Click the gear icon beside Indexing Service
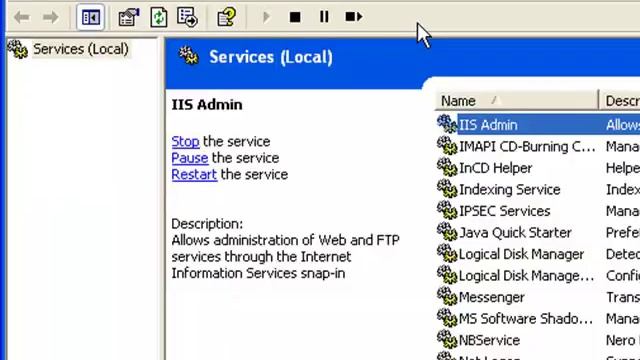The image size is (640, 360). tap(447, 189)
